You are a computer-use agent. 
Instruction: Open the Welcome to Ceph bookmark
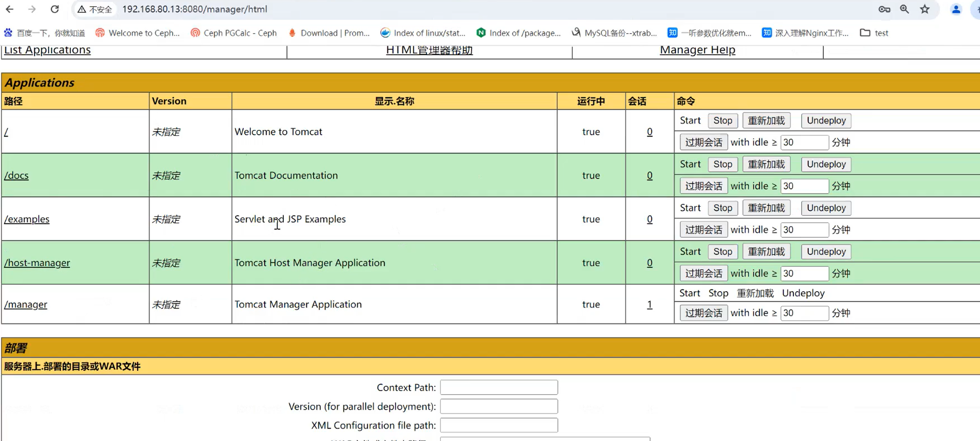pyautogui.click(x=138, y=33)
